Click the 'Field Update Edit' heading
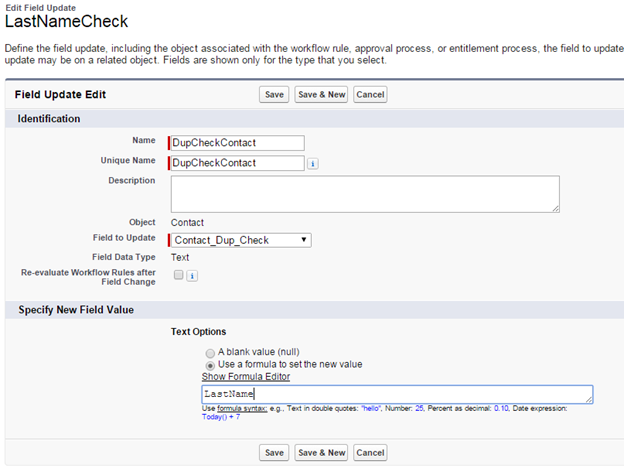 [60, 95]
